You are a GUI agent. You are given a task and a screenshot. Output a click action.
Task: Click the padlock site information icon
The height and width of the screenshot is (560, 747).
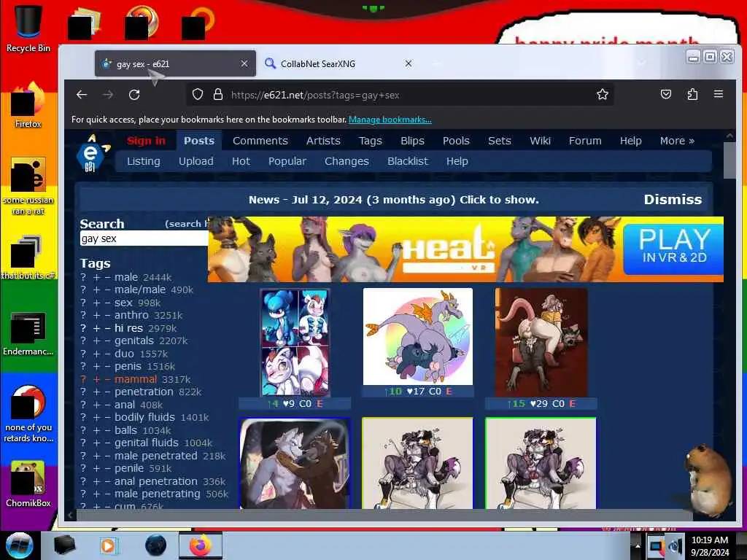click(x=217, y=94)
